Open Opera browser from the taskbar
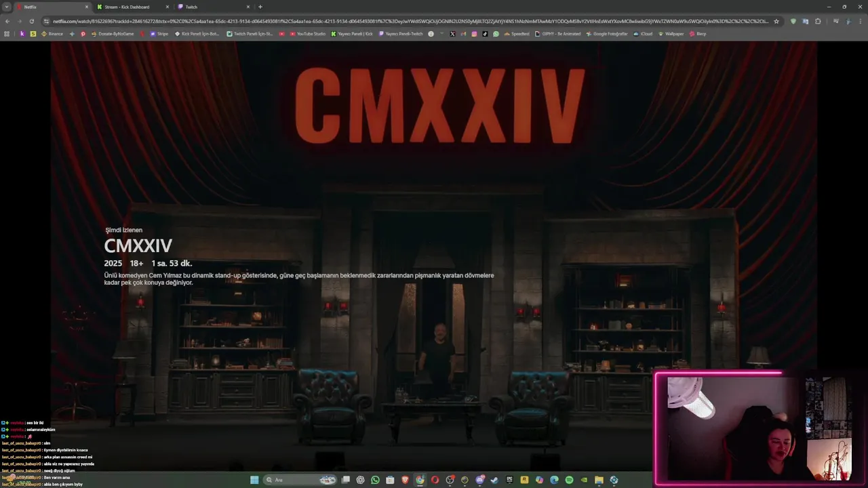Image resolution: width=868 pixels, height=488 pixels. point(435,480)
